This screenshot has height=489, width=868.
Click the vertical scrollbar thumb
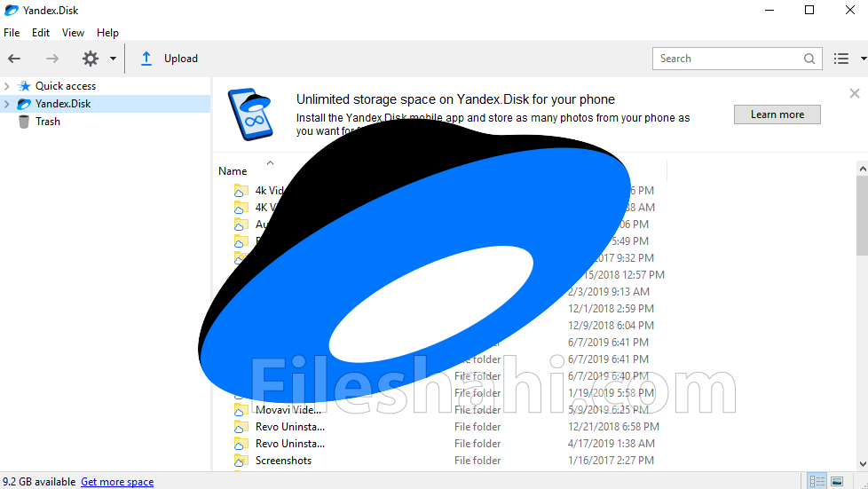863,216
